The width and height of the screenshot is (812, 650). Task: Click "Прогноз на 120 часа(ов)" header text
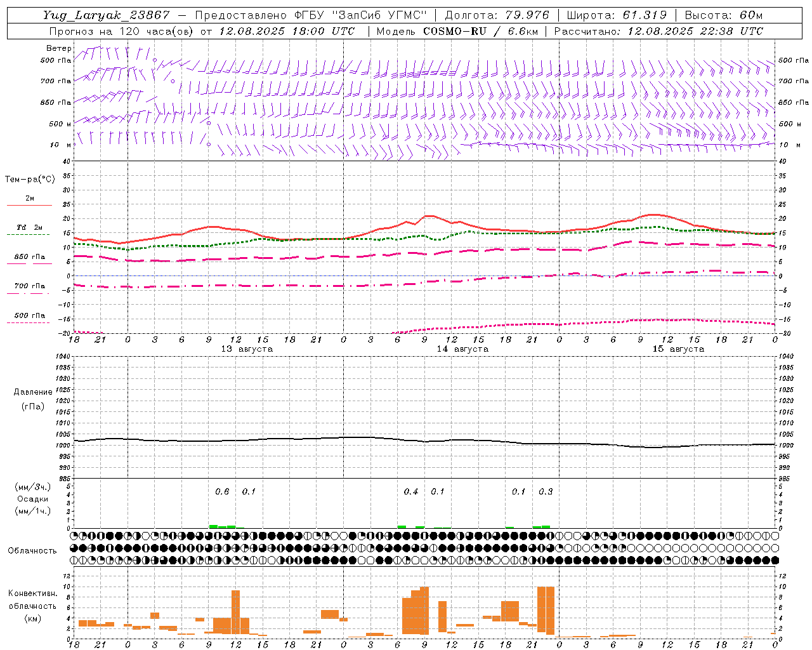[x=121, y=31]
